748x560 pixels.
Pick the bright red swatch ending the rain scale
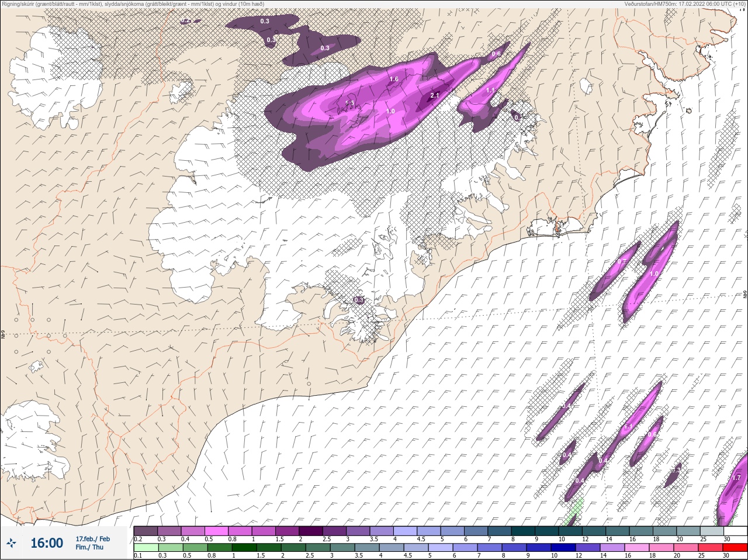(735, 548)
